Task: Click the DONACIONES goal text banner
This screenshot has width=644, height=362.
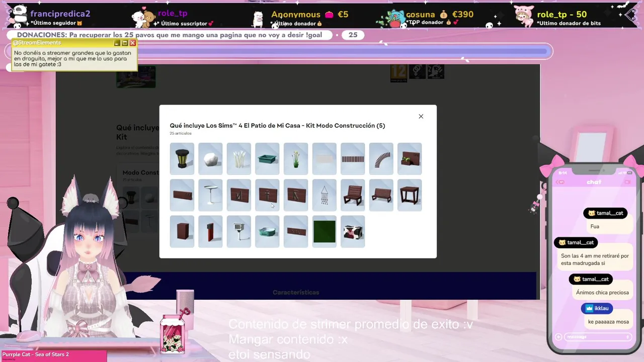Action: (x=170, y=35)
